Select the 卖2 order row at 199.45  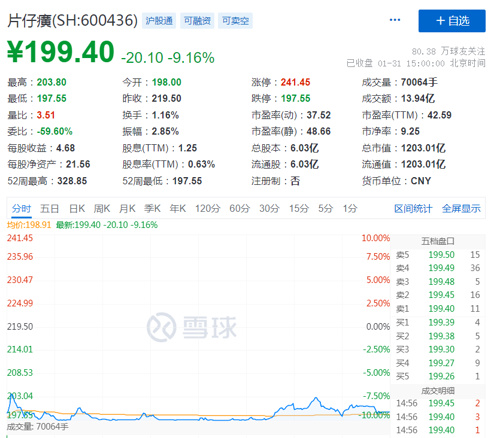438,295
